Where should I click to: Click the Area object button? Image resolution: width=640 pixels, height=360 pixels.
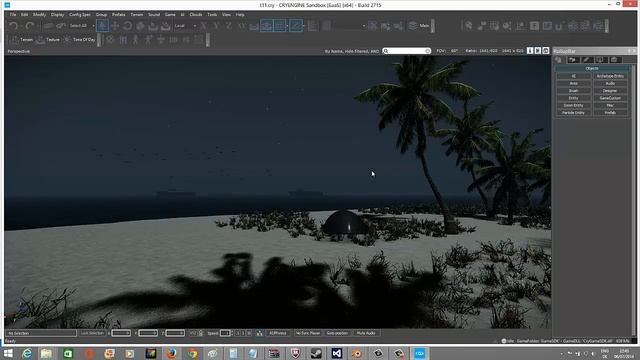pos(573,83)
